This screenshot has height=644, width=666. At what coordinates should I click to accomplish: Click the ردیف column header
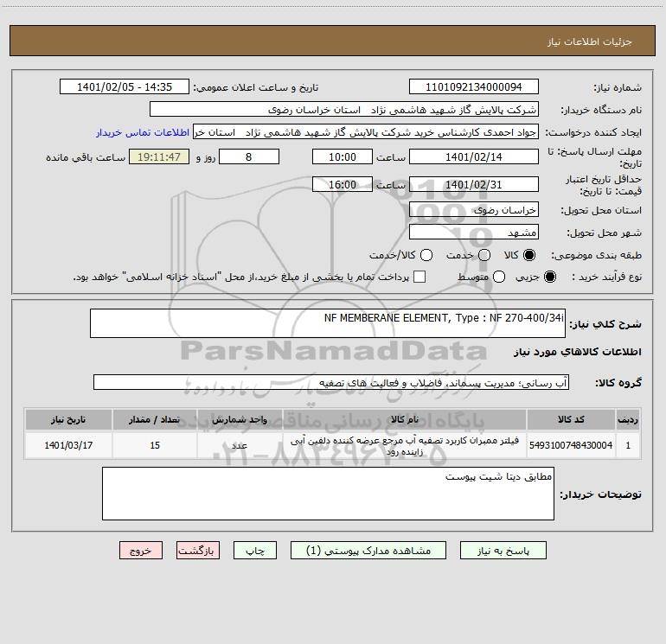click(628, 419)
